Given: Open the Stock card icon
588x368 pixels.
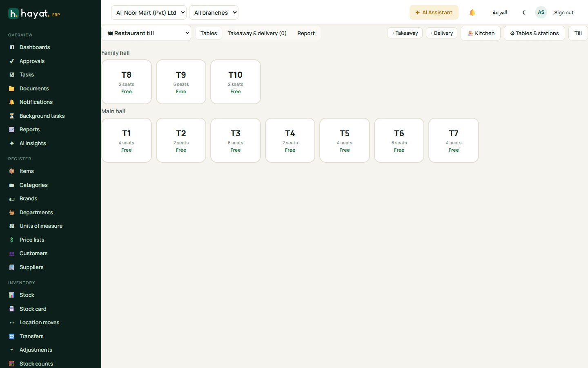Looking at the screenshot, I should click(12, 309).
